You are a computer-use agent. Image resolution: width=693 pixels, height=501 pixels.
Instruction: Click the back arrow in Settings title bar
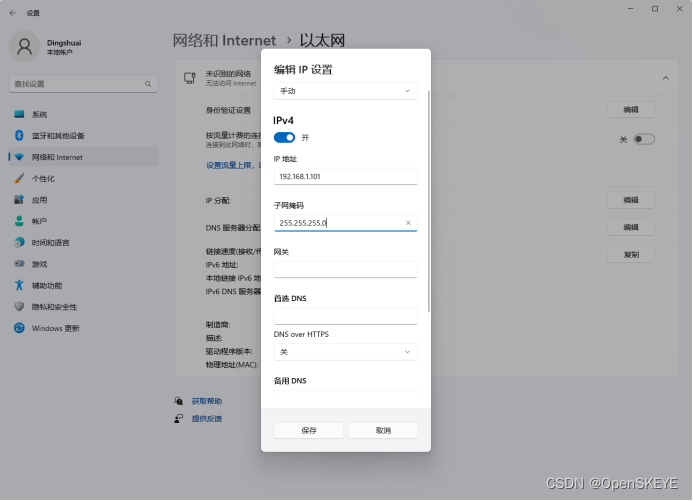click(x=13, y=13)
